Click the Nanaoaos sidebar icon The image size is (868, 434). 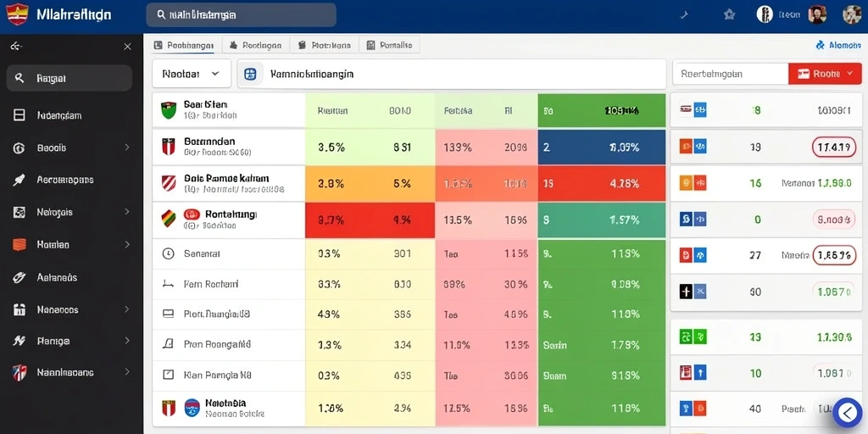point(19,309)
